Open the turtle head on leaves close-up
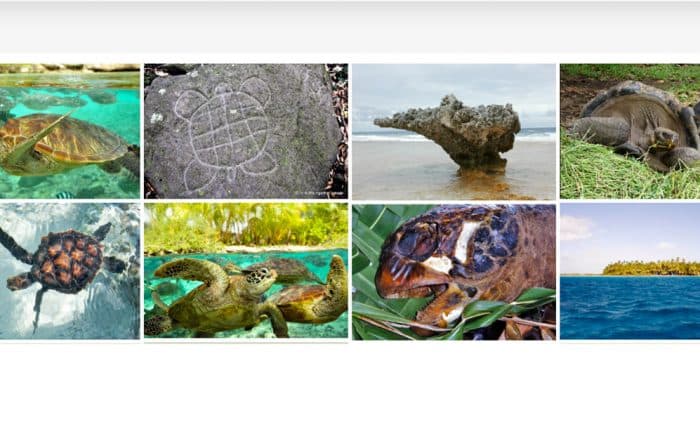700x441 pixels. 454,271
